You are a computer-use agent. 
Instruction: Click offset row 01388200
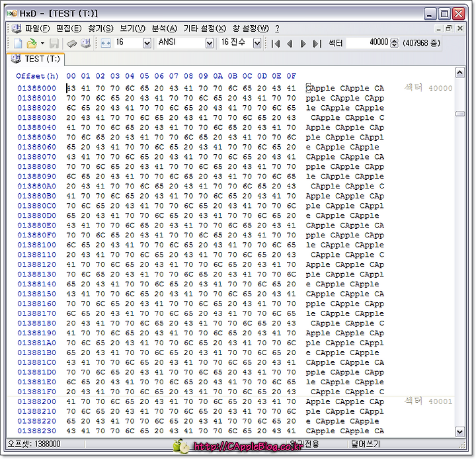point(37,401)
